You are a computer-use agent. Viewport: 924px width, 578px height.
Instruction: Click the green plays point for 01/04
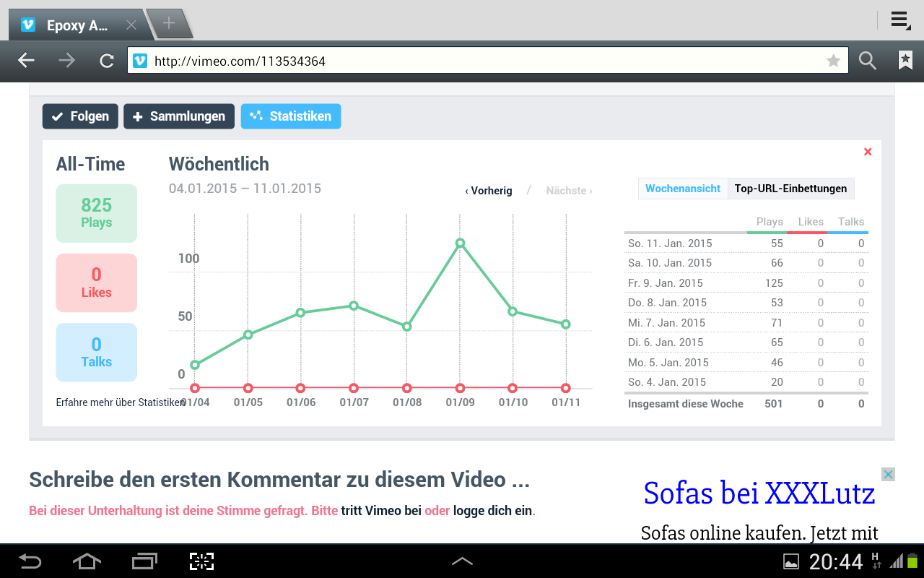tap(195, 365)
